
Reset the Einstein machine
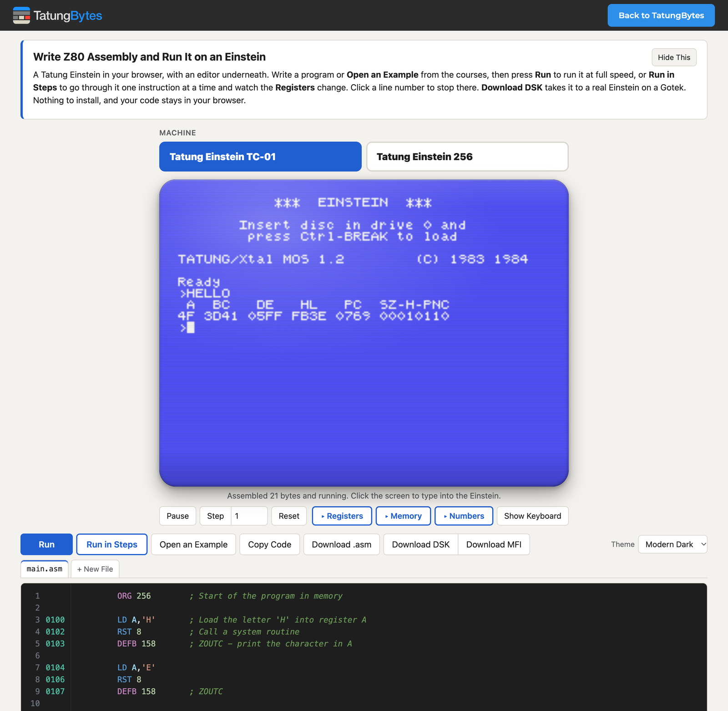point(289,516)
